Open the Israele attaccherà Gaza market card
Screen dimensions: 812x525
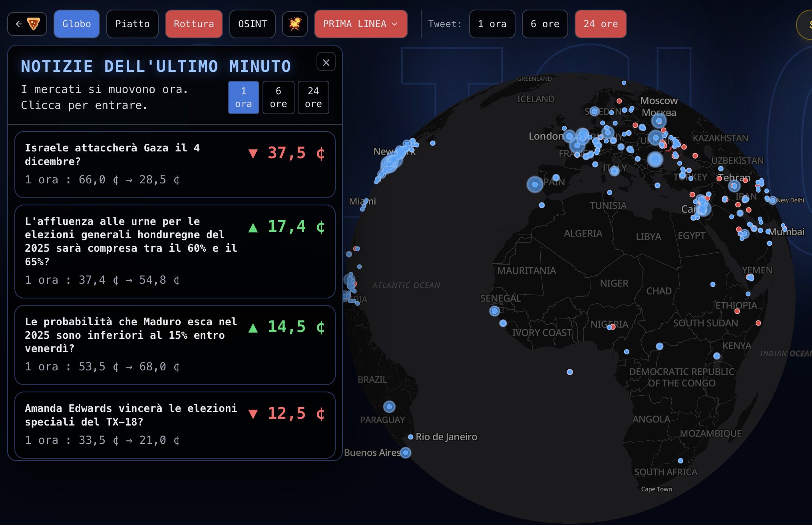[x=175, y=164]
